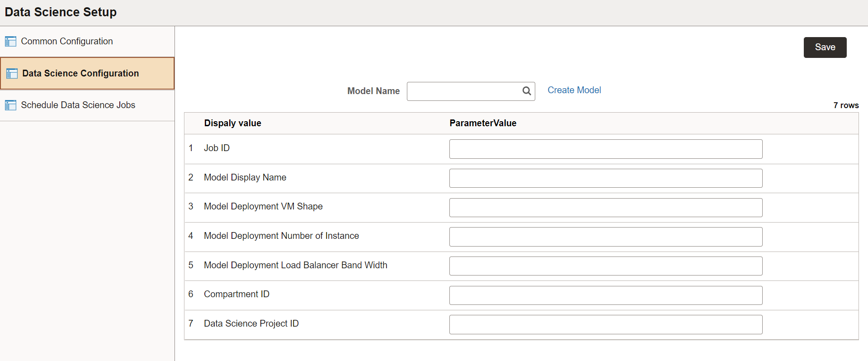Click the Load Balancer Band Width input
The height and width of the screenshot is (361, 868).
click(x=605, y=266)
